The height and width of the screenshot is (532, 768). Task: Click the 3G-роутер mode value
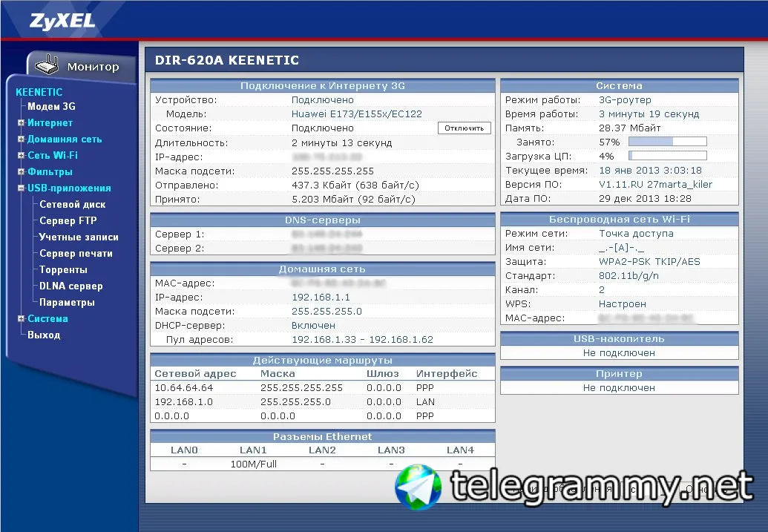625,100
